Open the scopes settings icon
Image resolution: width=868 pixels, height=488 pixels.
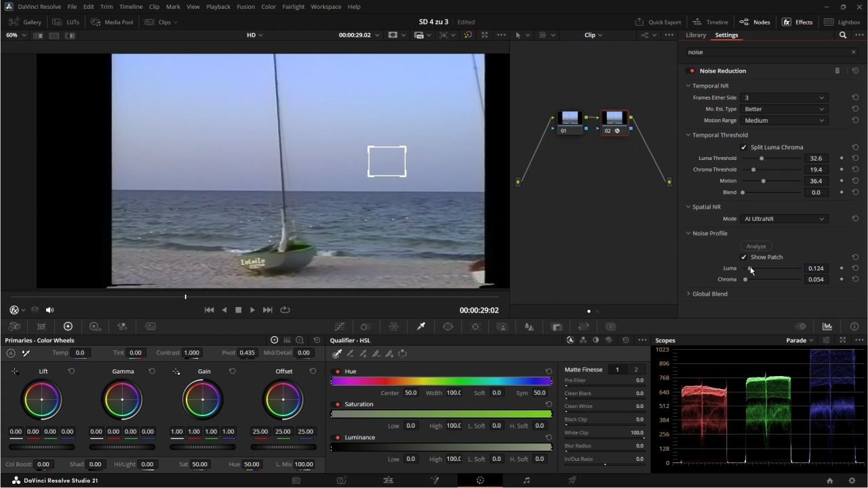tap(826, 340)
